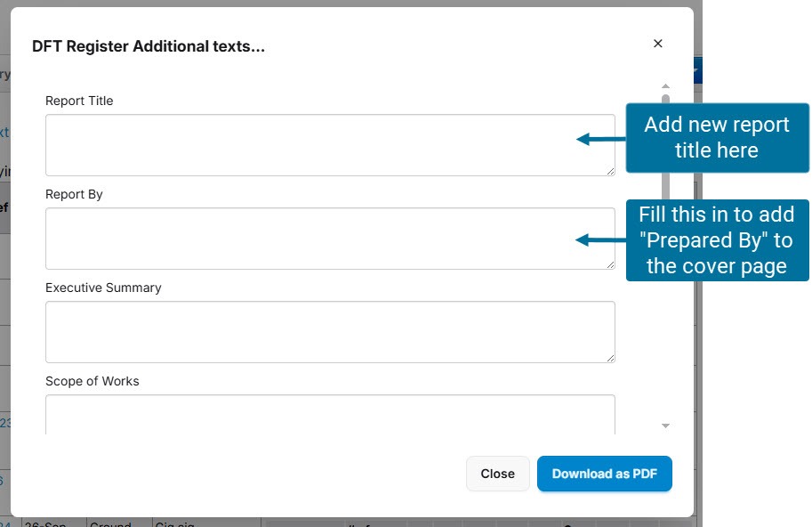Click the "Add new report title here" callout

pos(717,138)
